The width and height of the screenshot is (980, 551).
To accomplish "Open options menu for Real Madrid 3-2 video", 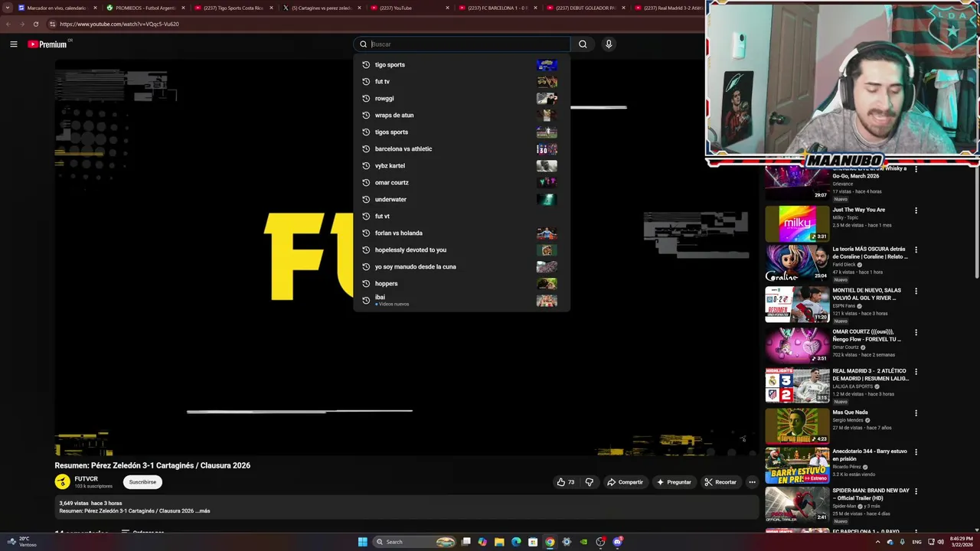I will pyautogui.click(x=916, y=371).
